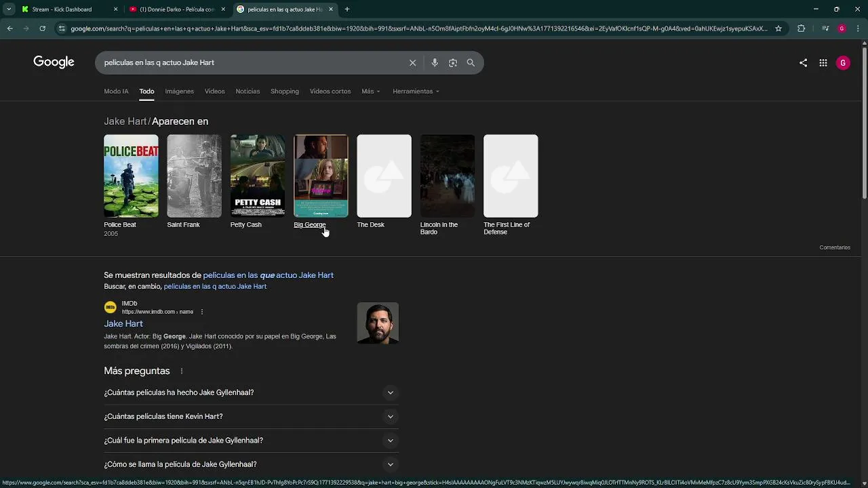Screen dimensions: 868x488
Task: Open the Big George movie poster
Action: pyautogui.click(x=321, y=176)
